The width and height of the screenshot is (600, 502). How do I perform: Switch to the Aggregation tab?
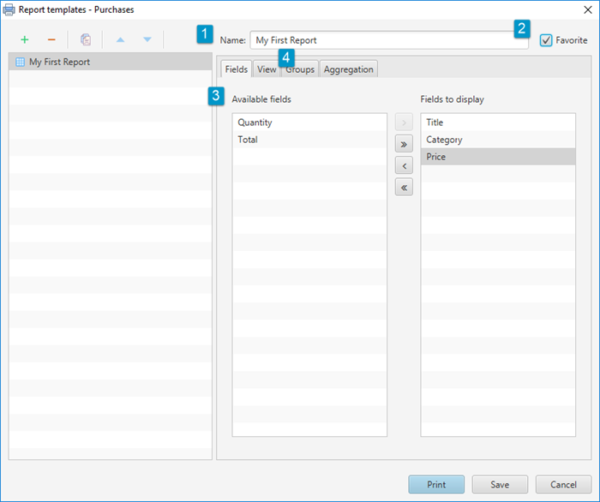click(349, 69)
